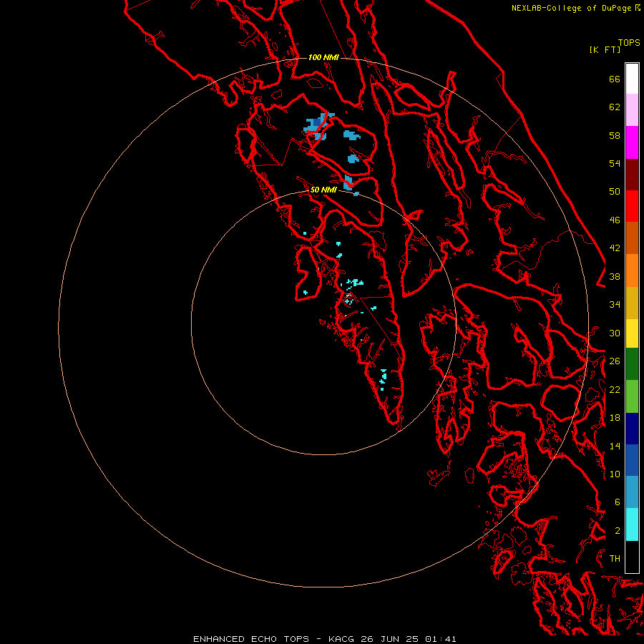Click the dark orange 46 legend swatch
This screenshot has width=644, height=644.
632,238
